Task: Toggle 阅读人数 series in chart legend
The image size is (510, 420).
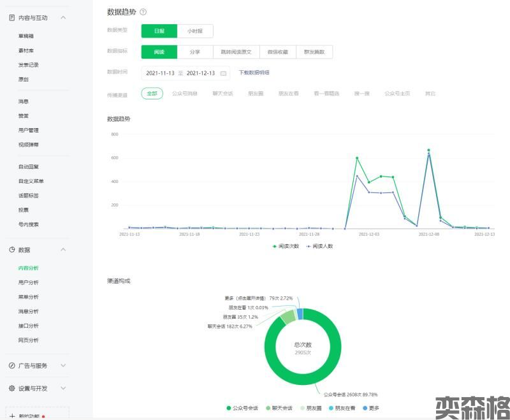Action: (x=319, y=246)
